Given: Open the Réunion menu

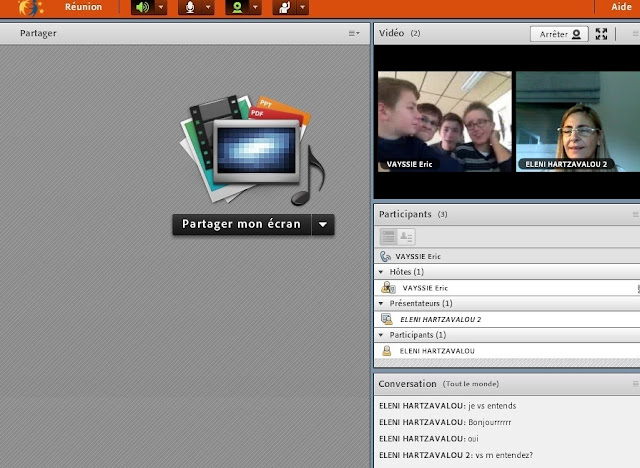Looking at the screenshot, I should click(x=83, y=7).
